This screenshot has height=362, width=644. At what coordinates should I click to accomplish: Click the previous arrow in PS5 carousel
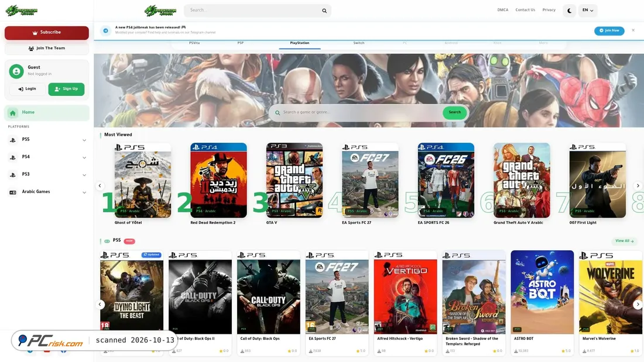(x=100, y=305)
